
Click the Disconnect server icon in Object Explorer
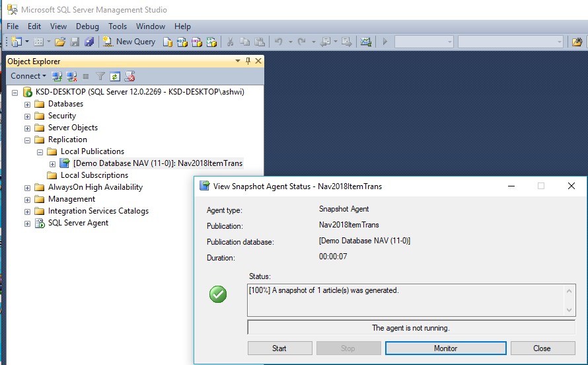pyautogui.click(x=71, y=76)
